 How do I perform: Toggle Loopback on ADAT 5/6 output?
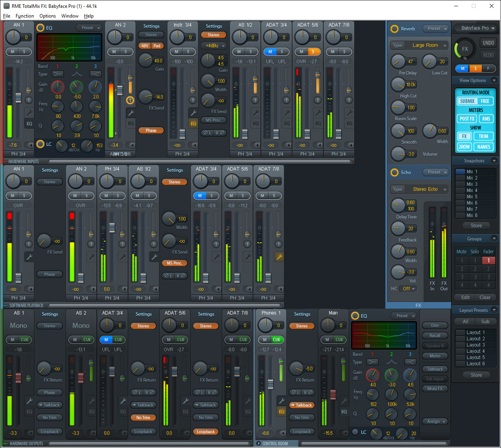[x=206, y=432]
